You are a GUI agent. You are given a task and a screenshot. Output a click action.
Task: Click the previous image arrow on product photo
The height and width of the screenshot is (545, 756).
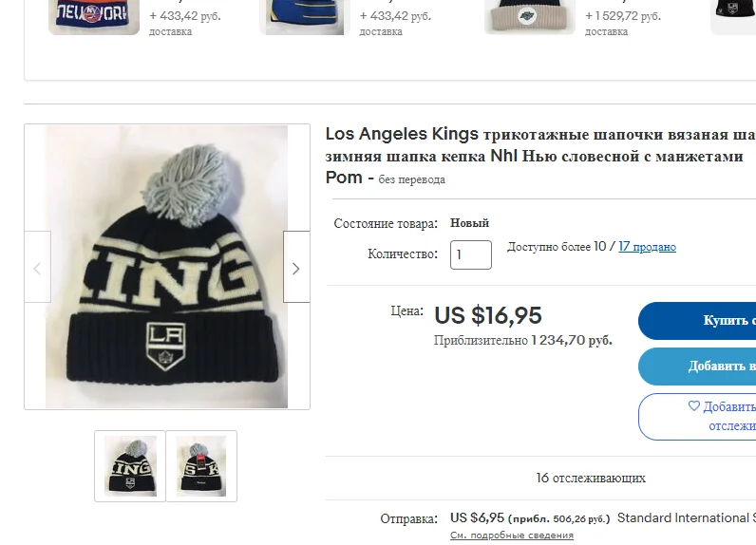(x=37, y=268)
